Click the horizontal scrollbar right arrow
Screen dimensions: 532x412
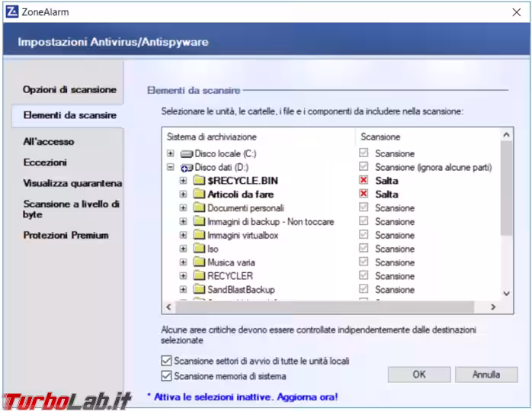[493, 307]
